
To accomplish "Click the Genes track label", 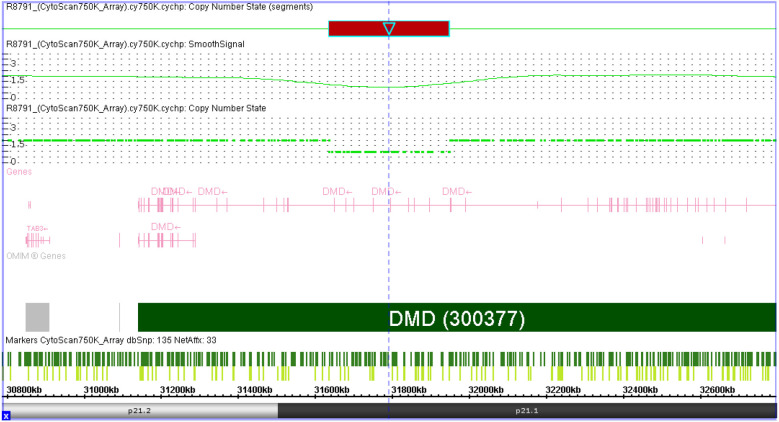I will click(19, 171).
